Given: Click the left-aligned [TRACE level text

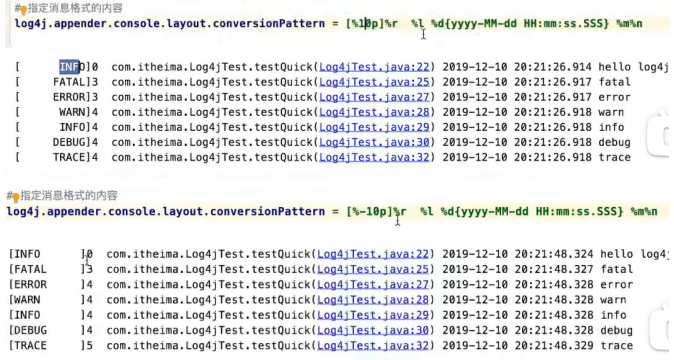Looking at the screenshot, I should coord(28,345).
